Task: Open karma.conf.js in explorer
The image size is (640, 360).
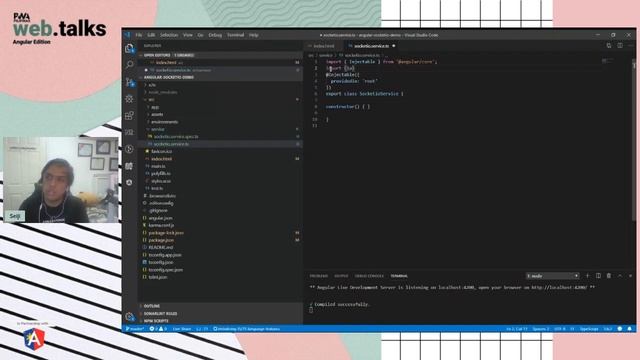Action: [220, 225]
